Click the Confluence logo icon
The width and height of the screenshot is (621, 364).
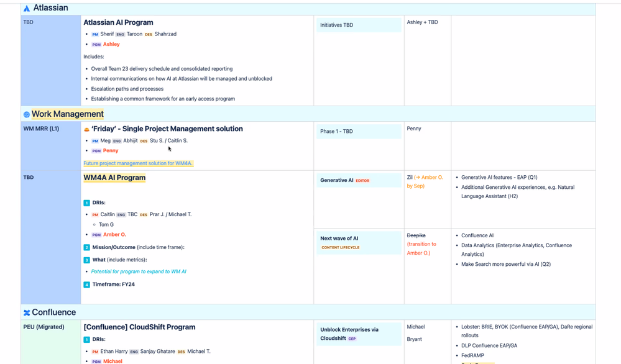tap(27, 312)
